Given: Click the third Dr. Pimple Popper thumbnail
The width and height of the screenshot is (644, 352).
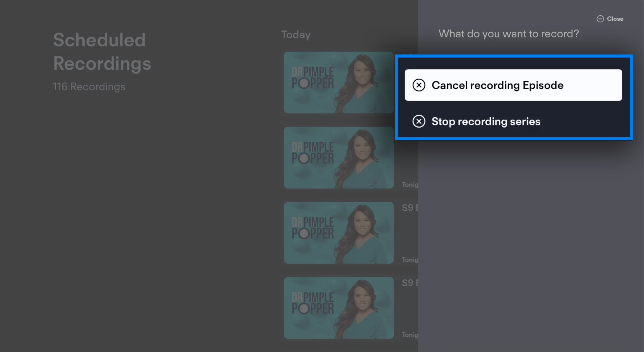Looking at the screenshot, I should pyautogui.click(x=339, y=233).
